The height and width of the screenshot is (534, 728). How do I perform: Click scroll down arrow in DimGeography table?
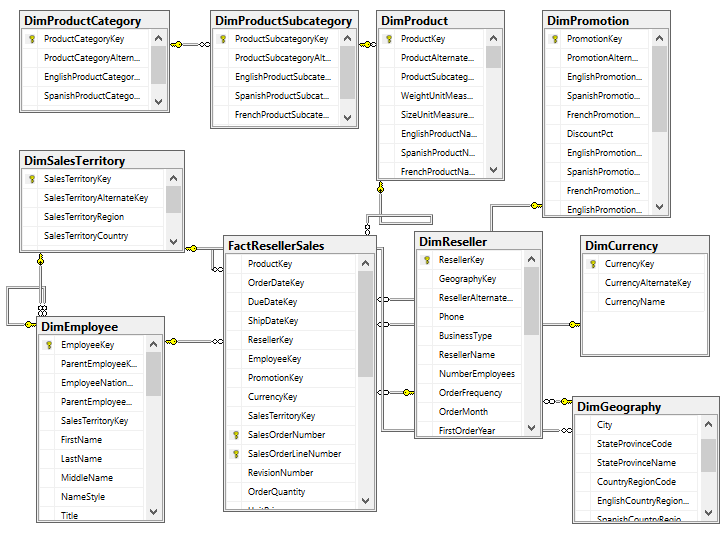click(x=708, y=513)
